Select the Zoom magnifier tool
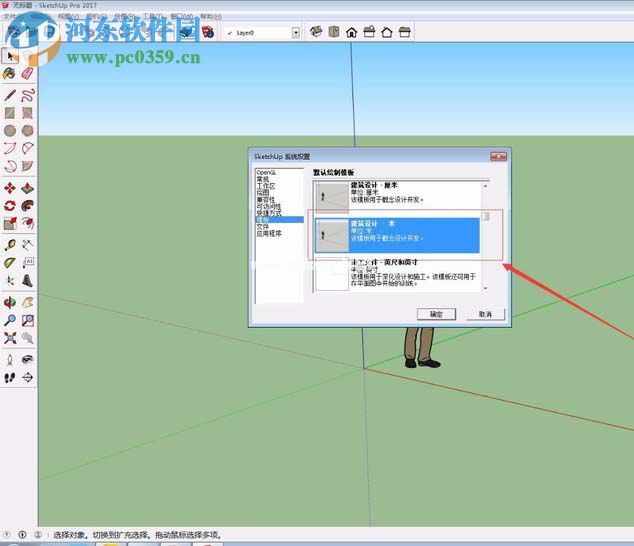The image size is (634, 546). [x=9, y=320]
